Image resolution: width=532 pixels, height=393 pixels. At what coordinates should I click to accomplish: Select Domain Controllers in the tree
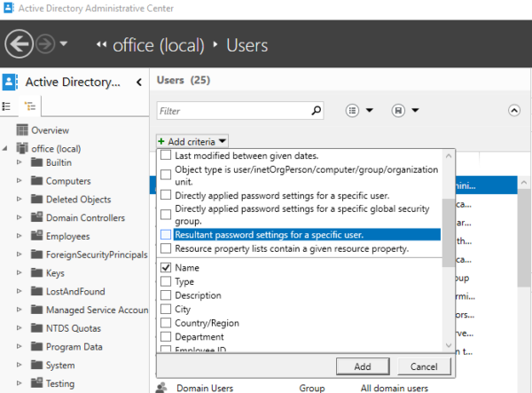click(85, 217)
